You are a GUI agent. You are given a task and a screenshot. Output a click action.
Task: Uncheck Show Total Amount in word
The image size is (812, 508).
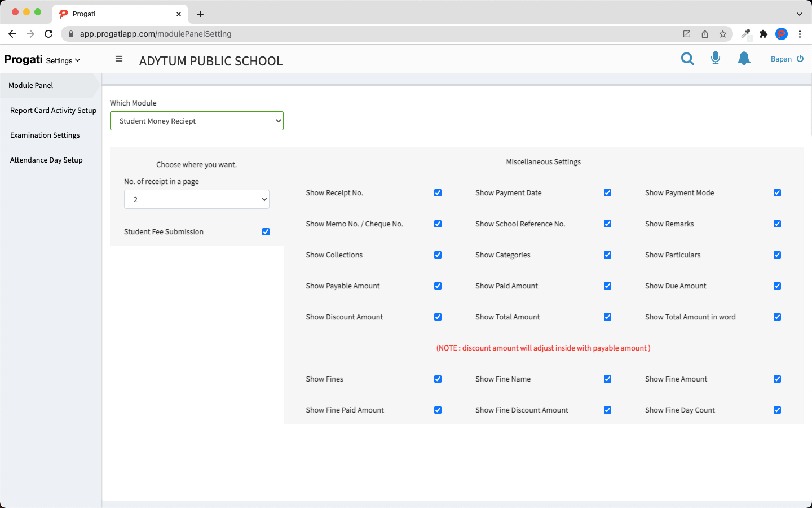777,317
